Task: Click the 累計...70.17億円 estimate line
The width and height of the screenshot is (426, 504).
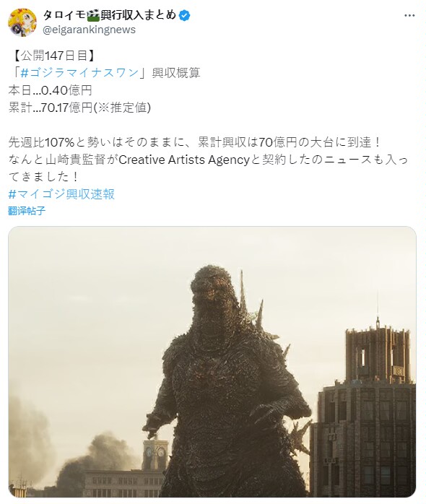Action: point(79,108)
